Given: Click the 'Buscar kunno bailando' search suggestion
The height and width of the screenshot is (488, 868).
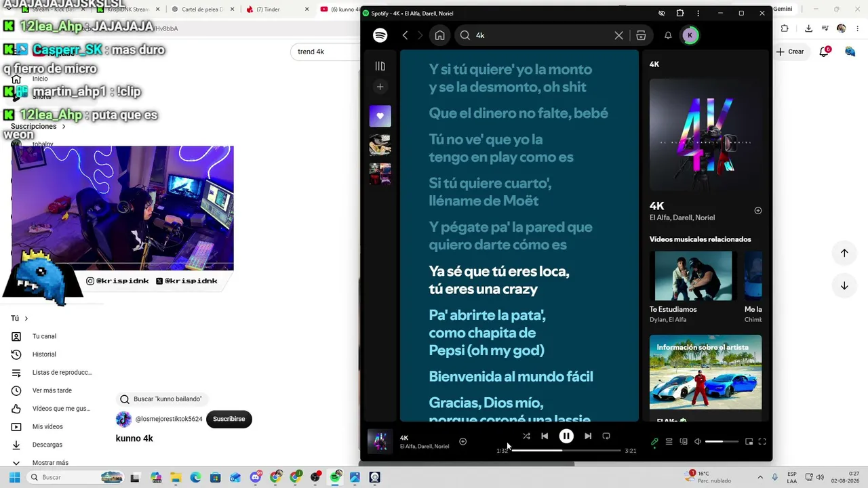Looking at the screenshot, I should 161,399.
